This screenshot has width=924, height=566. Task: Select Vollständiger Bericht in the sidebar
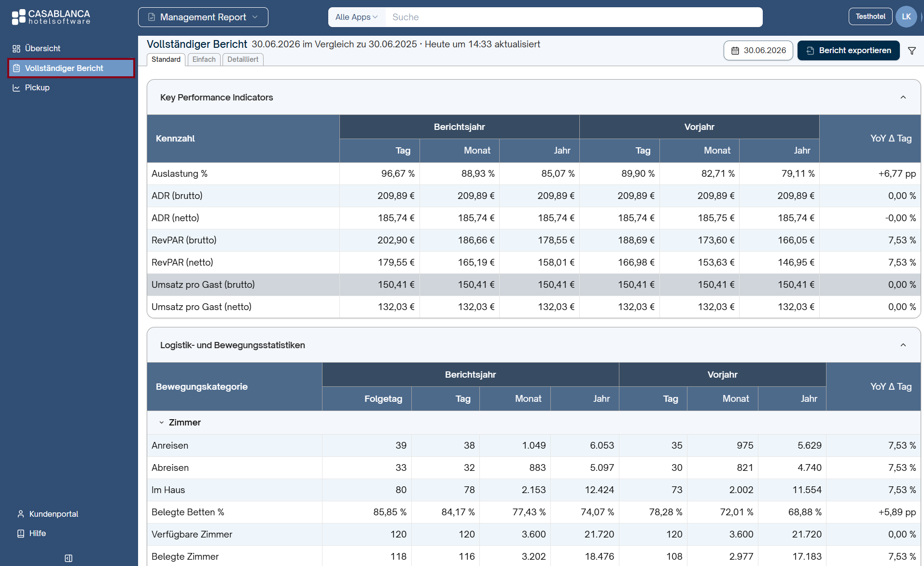(71, 68)
